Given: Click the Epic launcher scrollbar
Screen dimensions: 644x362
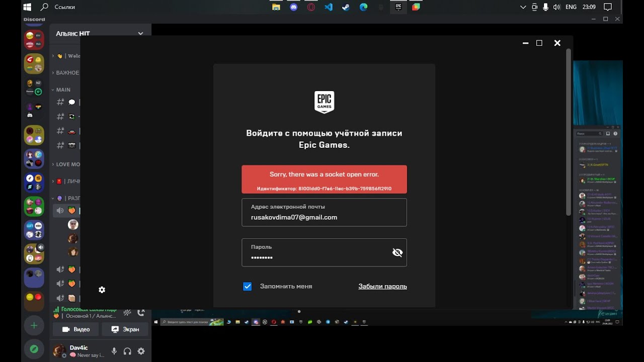Looking at the screenshot, I should click(569, 132).
